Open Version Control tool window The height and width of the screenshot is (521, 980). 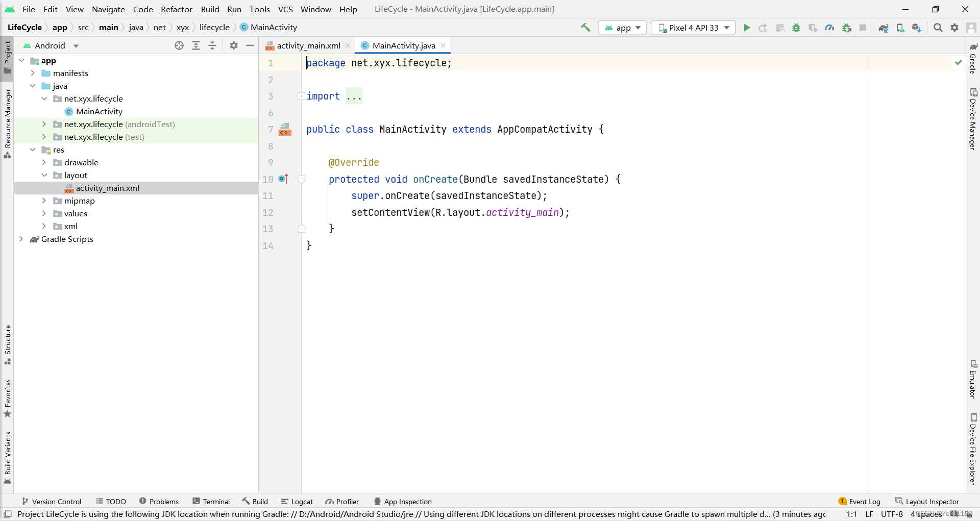(52, 502)
